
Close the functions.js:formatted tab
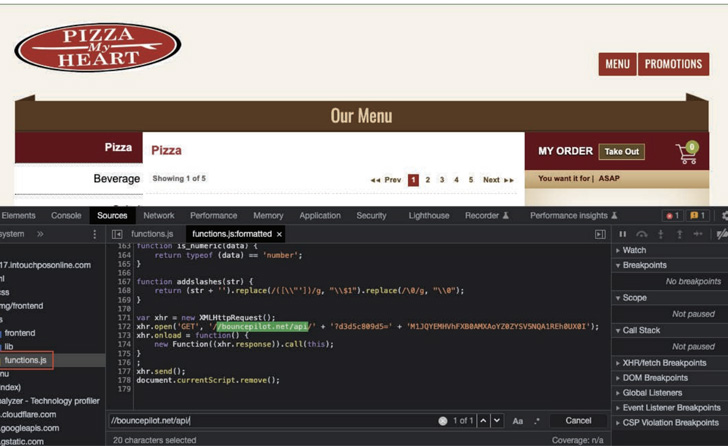click(x=279, y=234)
